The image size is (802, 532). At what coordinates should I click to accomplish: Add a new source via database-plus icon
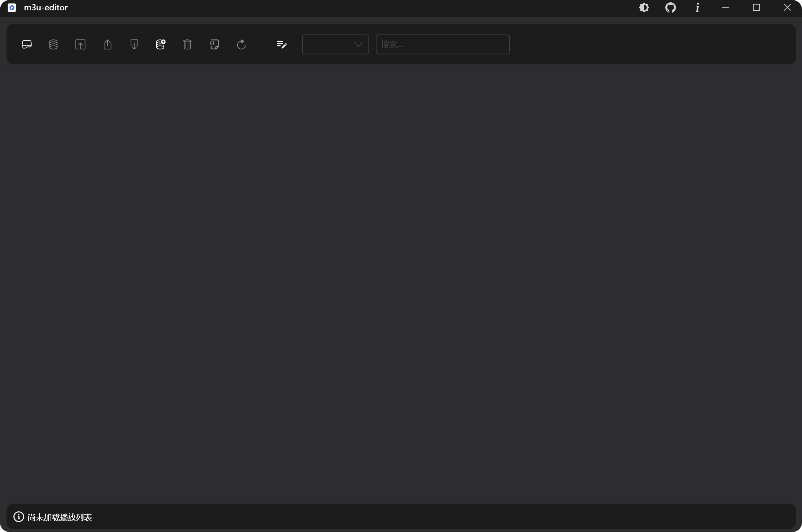pos(160,44)
